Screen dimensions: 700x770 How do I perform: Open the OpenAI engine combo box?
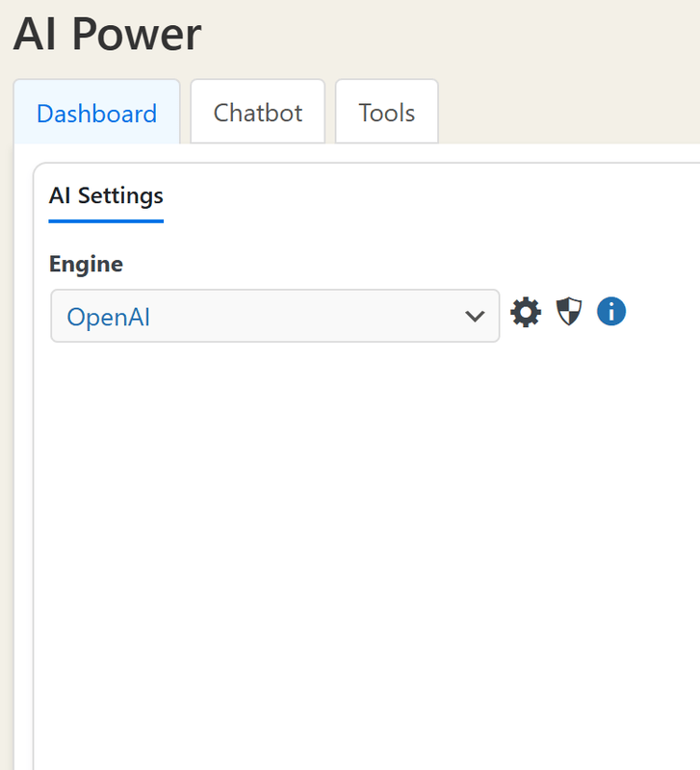pos(274,316)
